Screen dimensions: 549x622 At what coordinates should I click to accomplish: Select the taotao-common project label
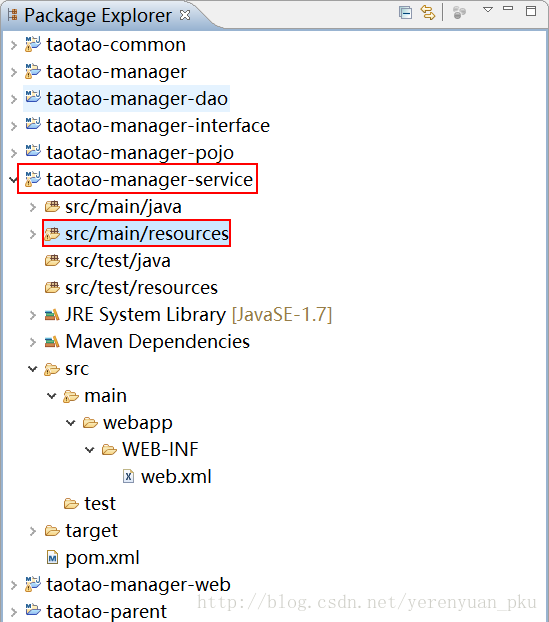pos(116,45)
